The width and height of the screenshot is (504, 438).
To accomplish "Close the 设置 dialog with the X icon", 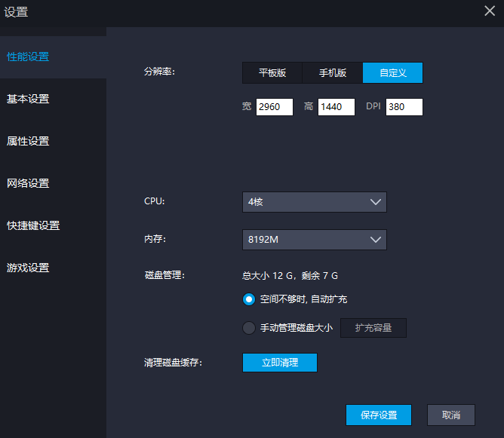I will [x=489, y=11].
